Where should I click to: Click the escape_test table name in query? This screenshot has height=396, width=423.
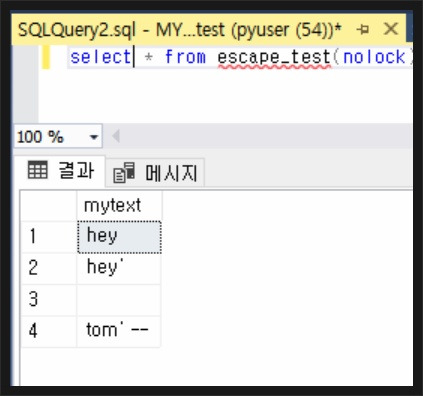pyautogui.click(x=274, y=57)
